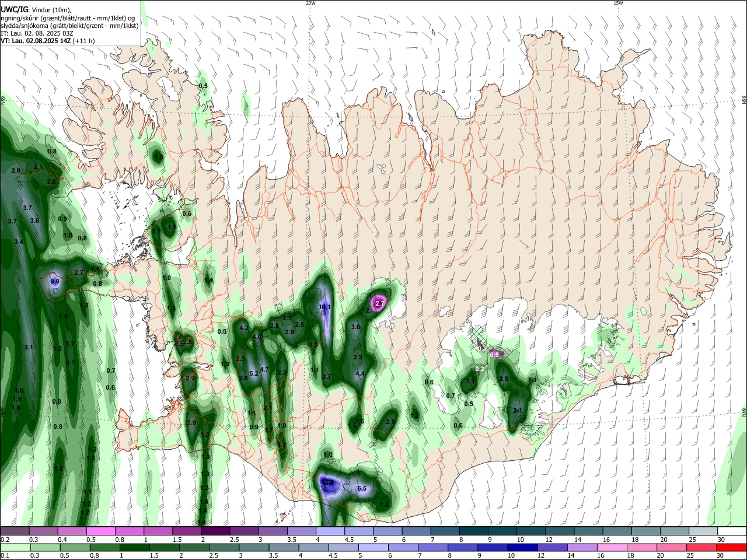This screenshot has width=747, height=560.
Task: Click the '0.4' label in the top legend
Action: pos(62,540)
